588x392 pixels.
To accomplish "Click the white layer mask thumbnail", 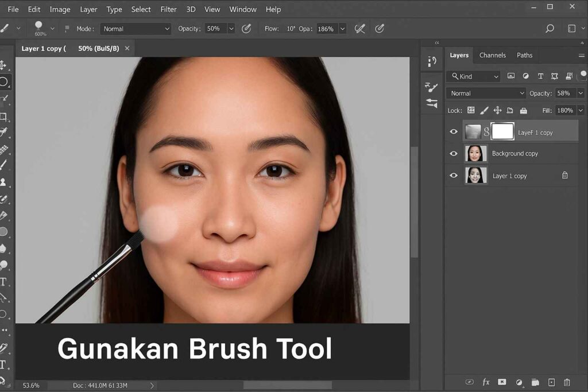I will coord(502,131).
